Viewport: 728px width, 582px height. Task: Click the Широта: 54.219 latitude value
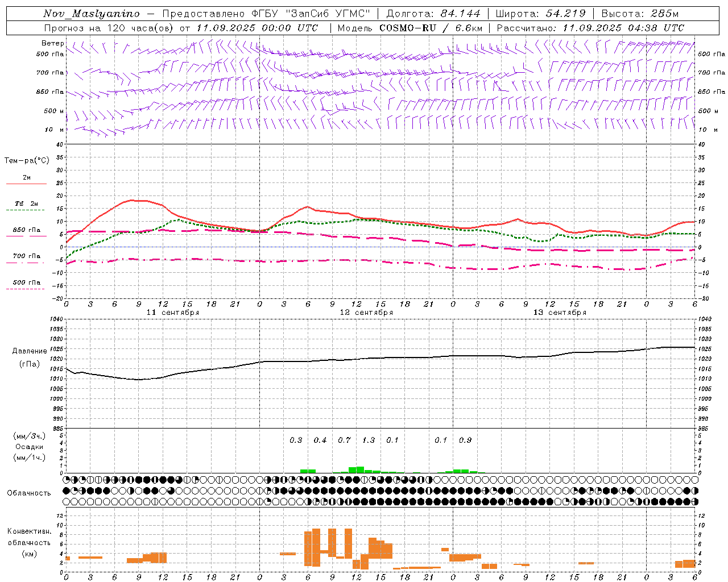541,14
